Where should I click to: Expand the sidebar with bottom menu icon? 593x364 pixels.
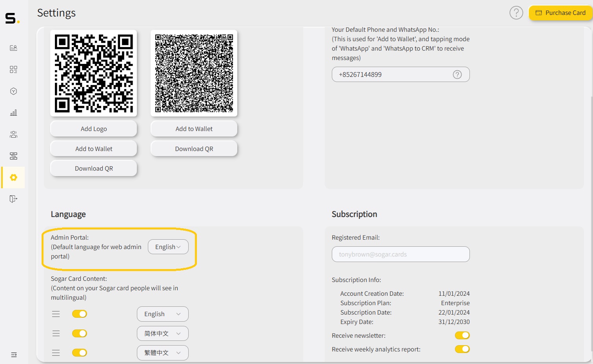(x=14, y=355)
